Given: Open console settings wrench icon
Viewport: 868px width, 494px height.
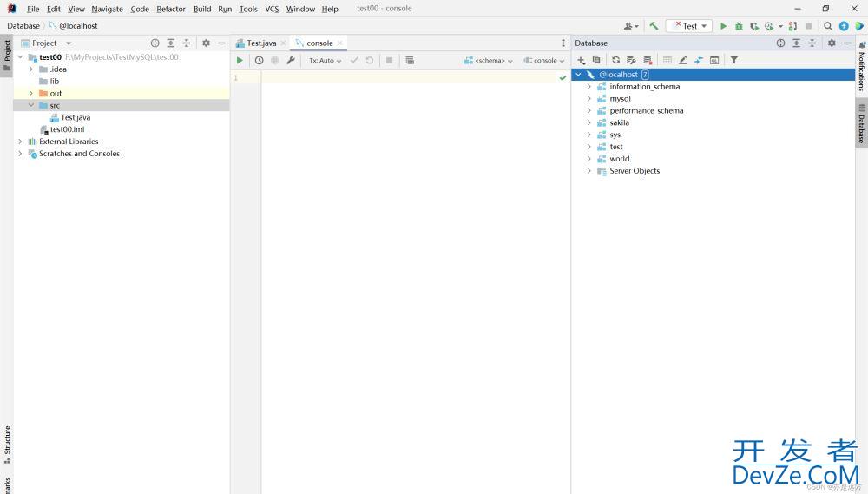Looking at the screenshot, I should pyautogui.click(x=291, y=61).
